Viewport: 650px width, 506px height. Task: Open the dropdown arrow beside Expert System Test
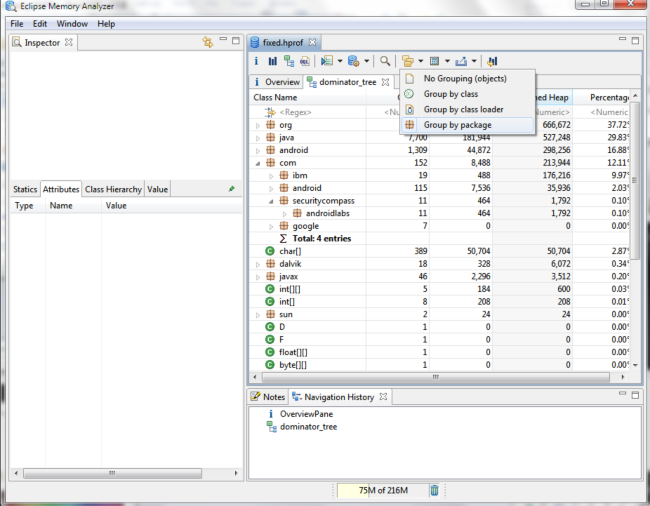pyautogui.click(x=340, y=61)
